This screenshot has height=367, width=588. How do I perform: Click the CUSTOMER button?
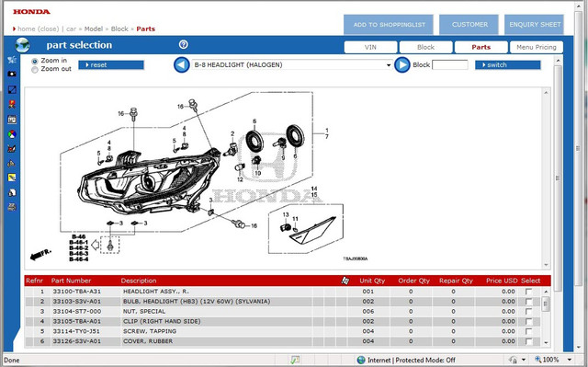pos(469,25)
